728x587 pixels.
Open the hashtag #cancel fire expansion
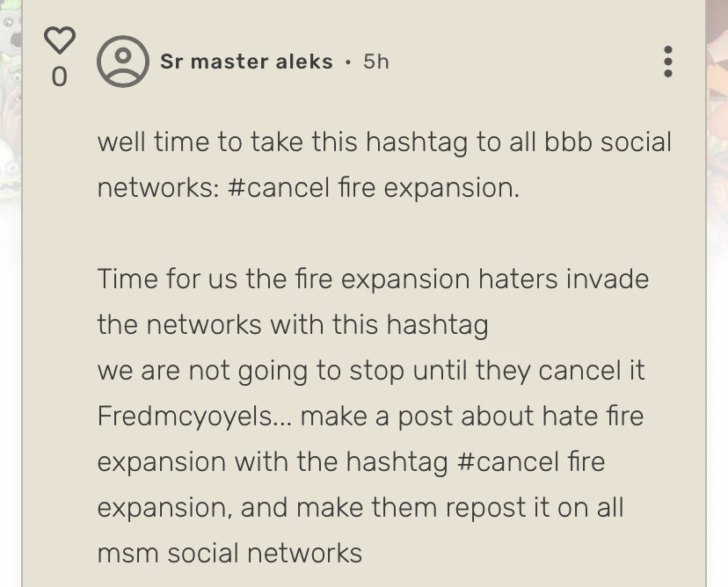[x=369, y=187]
